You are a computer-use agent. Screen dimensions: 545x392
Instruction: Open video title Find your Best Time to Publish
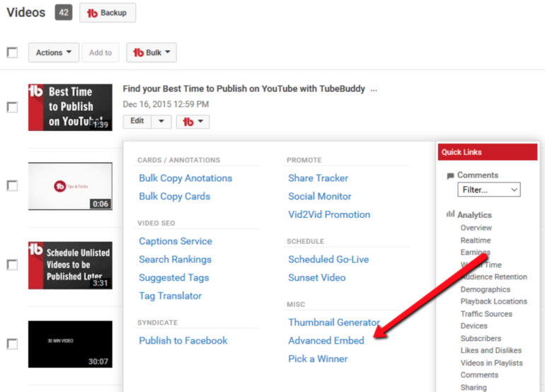coord(243,89)
